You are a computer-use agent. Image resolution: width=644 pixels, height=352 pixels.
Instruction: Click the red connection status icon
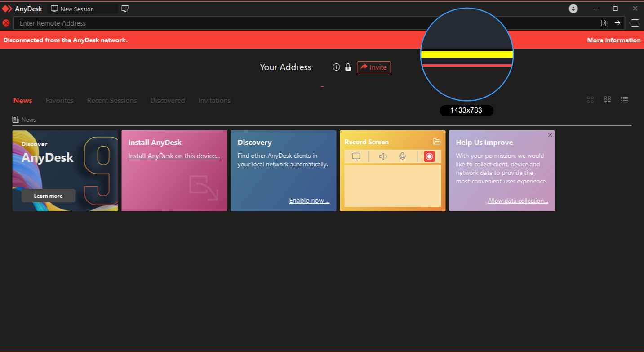[x=6, y=23]
